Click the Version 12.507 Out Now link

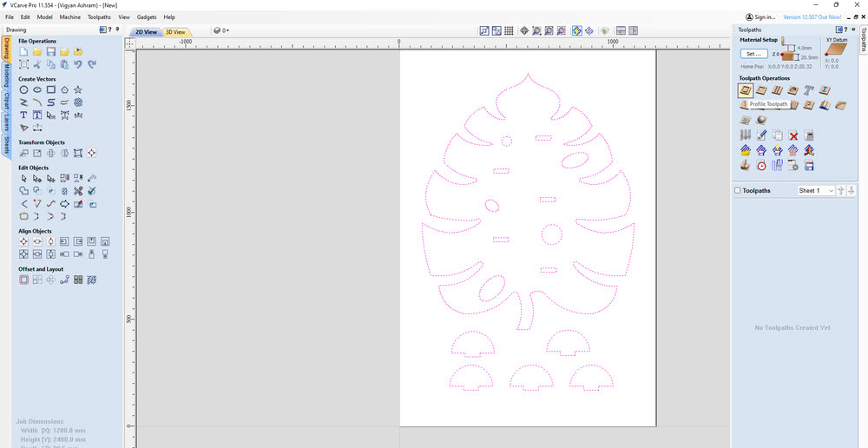coord(812,17)
